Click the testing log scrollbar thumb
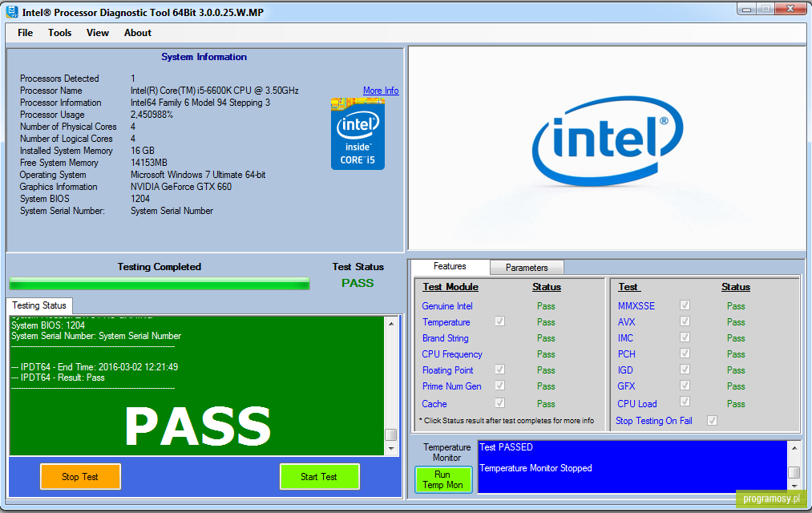Screen dimensions: 812x513 click(x=391, y=434)
